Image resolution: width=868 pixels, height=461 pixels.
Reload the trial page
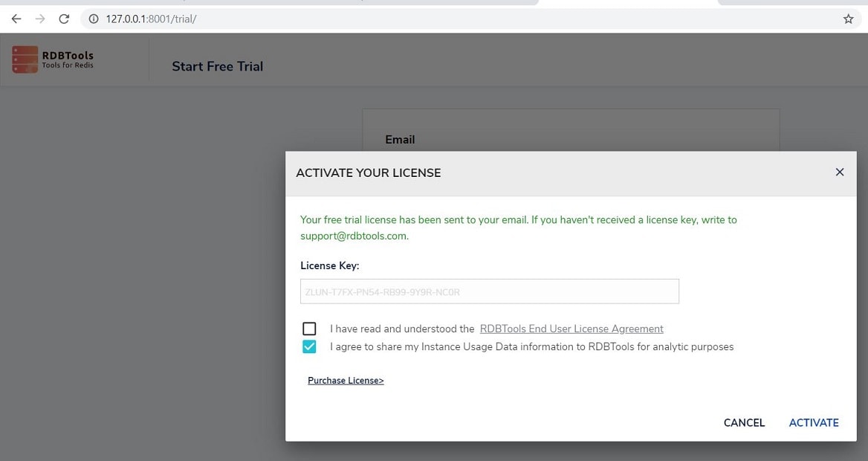(x=64, y=19)
